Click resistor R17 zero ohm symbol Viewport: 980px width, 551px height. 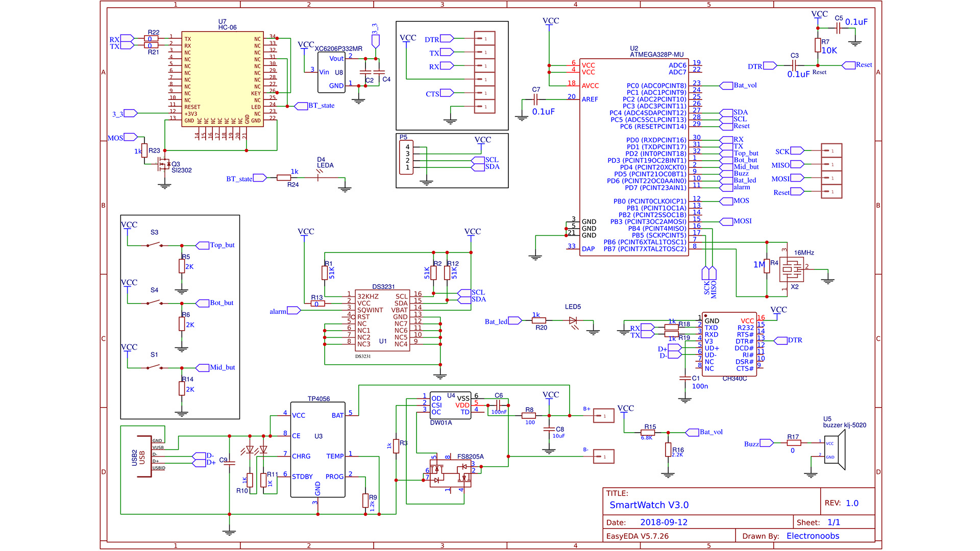794,443
